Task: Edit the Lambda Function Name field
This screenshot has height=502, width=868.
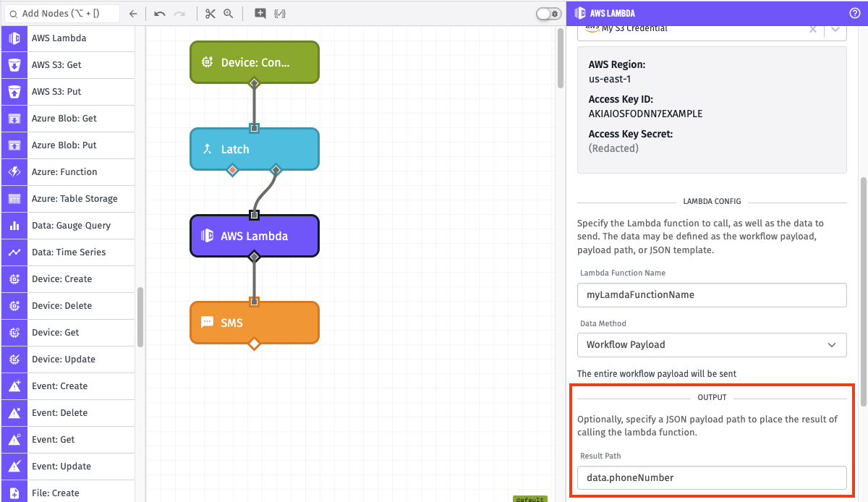Action: click(712, 294)
